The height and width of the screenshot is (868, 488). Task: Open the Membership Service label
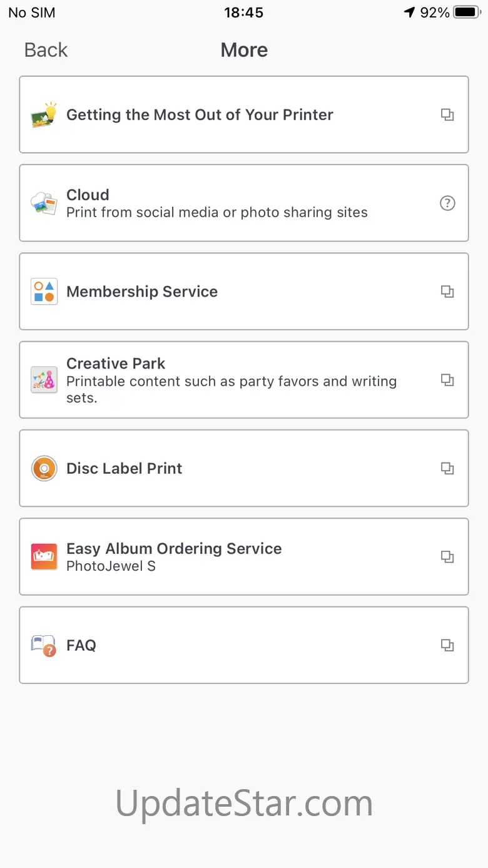(x=142, y=292)
